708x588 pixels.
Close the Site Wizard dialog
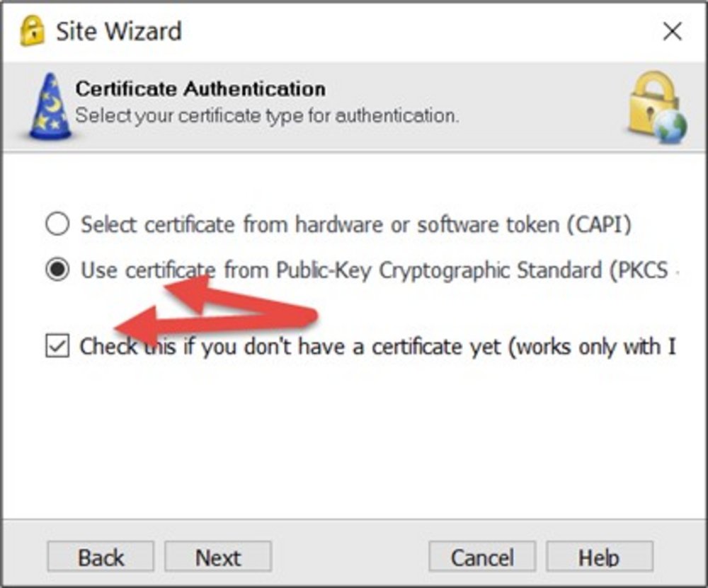[x=671, y=31]
